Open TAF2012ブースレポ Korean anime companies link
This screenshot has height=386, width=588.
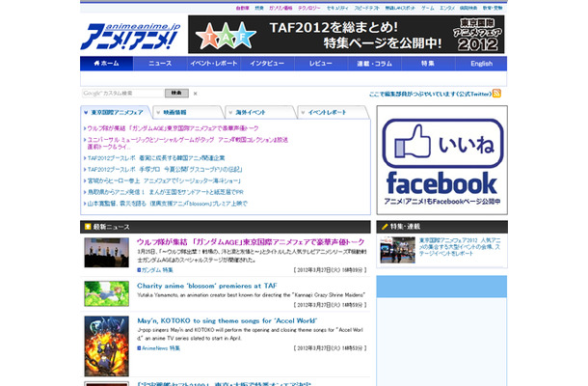(156, 158)
